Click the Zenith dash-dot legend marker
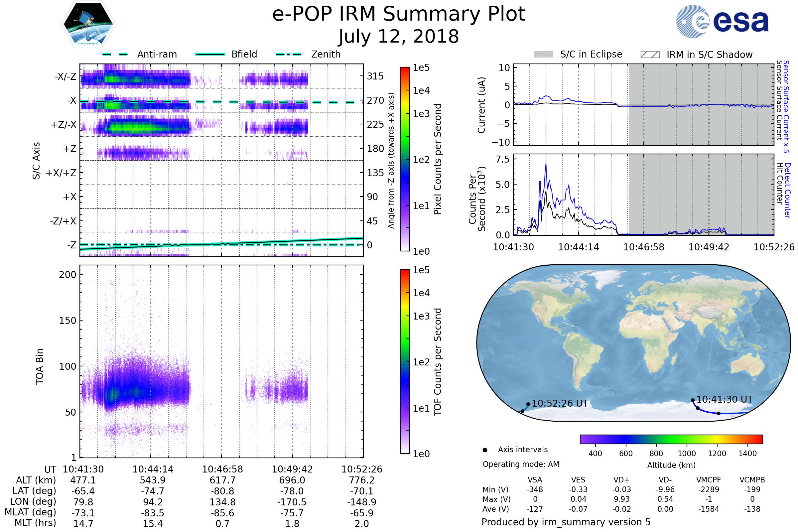 tap(288, 54)
